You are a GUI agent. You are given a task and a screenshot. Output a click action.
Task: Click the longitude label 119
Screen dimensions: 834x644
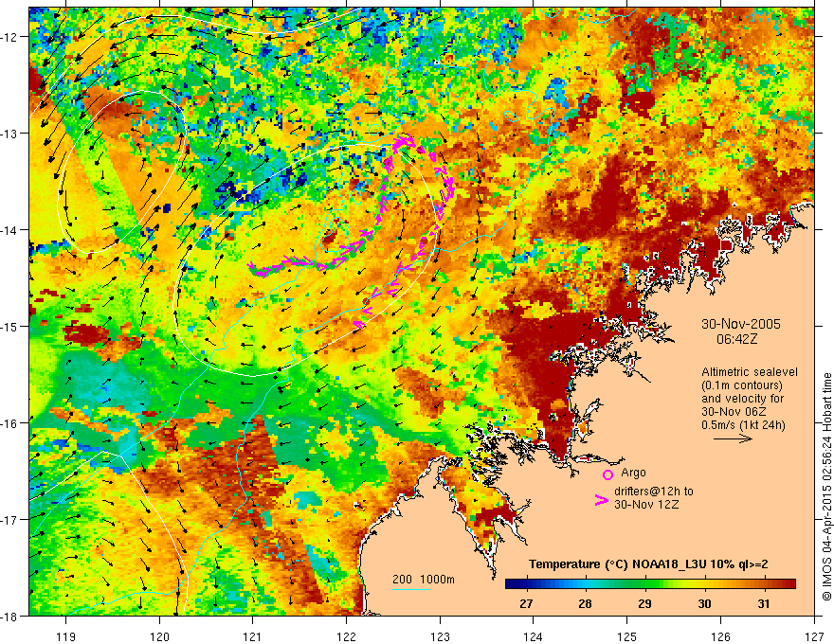(66, 636)
